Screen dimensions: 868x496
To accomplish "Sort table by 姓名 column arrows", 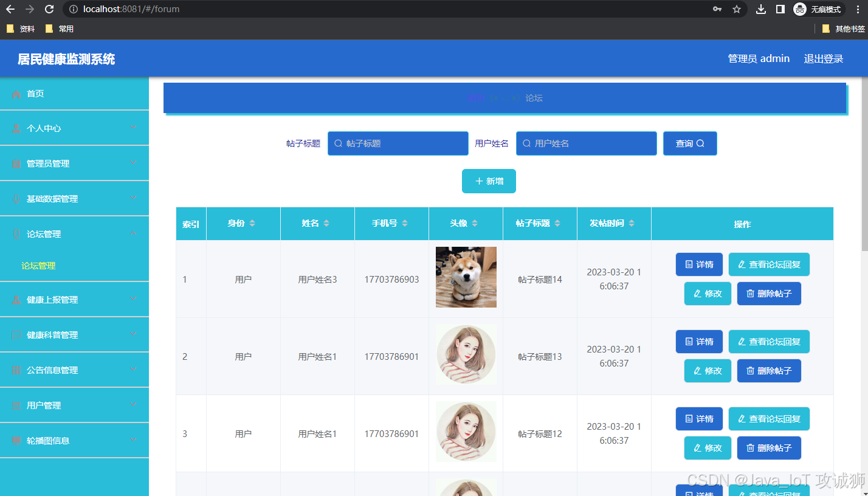I will (326, 224).
